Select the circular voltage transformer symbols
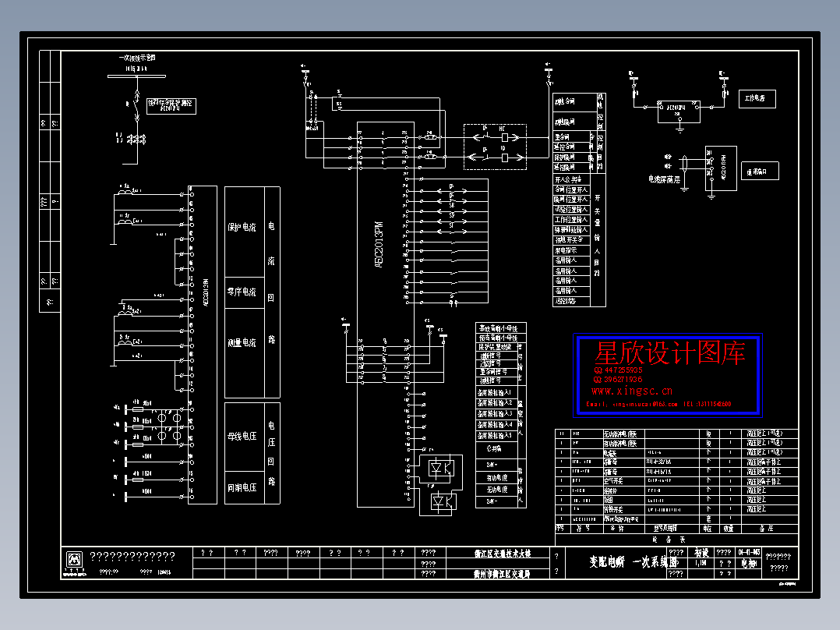Viewport: 840px width, 630px height. 169,426
